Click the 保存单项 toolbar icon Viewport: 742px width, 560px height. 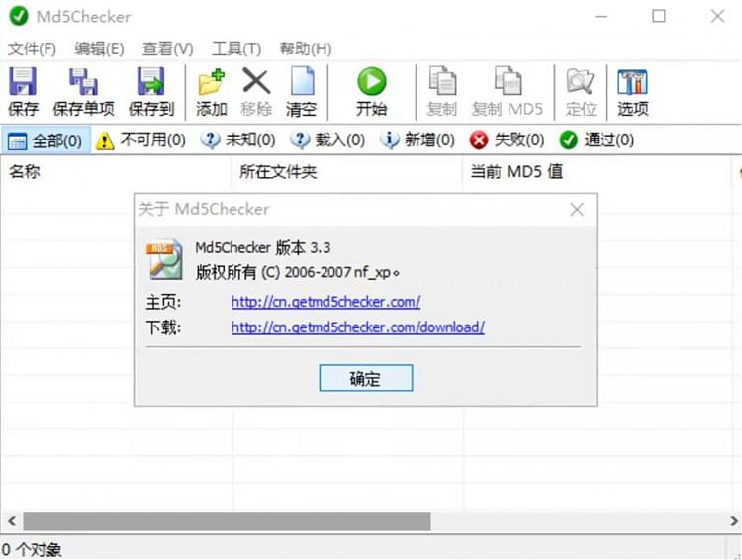pos(83,81)
